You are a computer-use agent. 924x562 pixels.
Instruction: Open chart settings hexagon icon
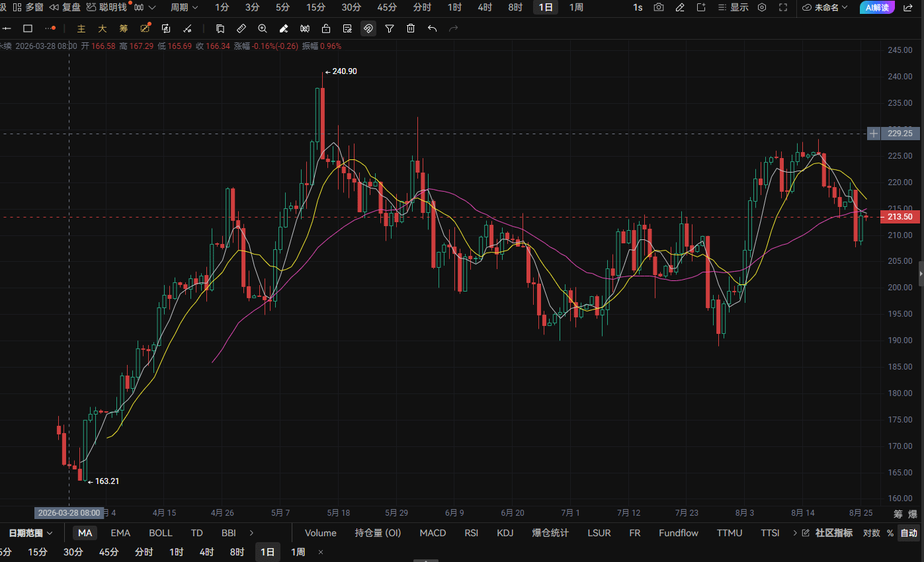(762, 7)
